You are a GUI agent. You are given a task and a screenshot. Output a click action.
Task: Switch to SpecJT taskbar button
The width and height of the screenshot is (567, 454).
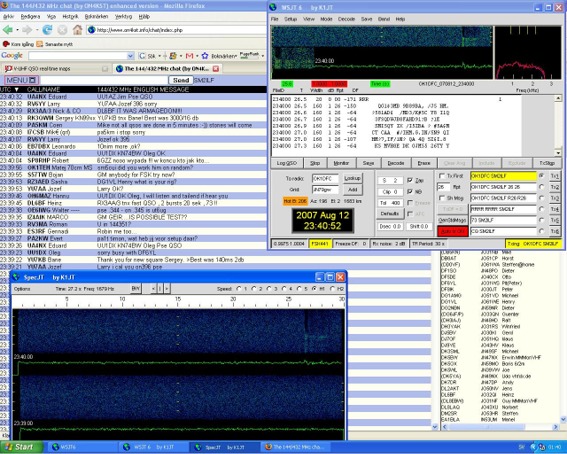click(x=225, y=447)
